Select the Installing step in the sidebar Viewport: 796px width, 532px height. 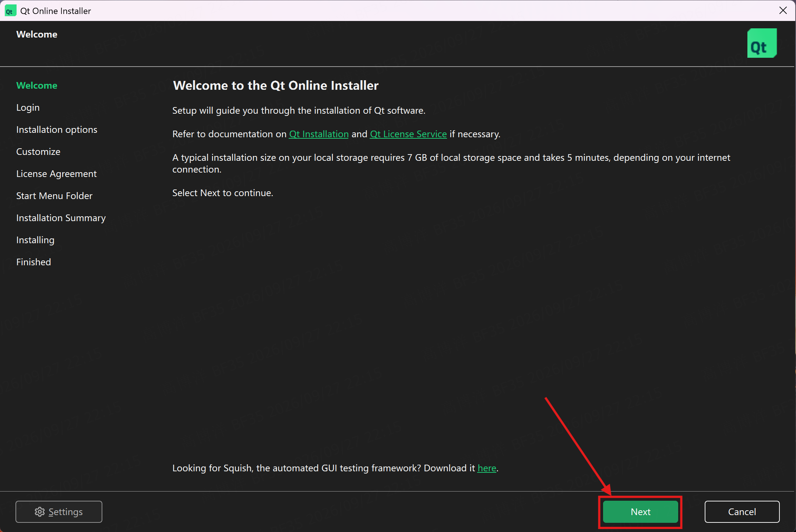[x=35, y=240]
